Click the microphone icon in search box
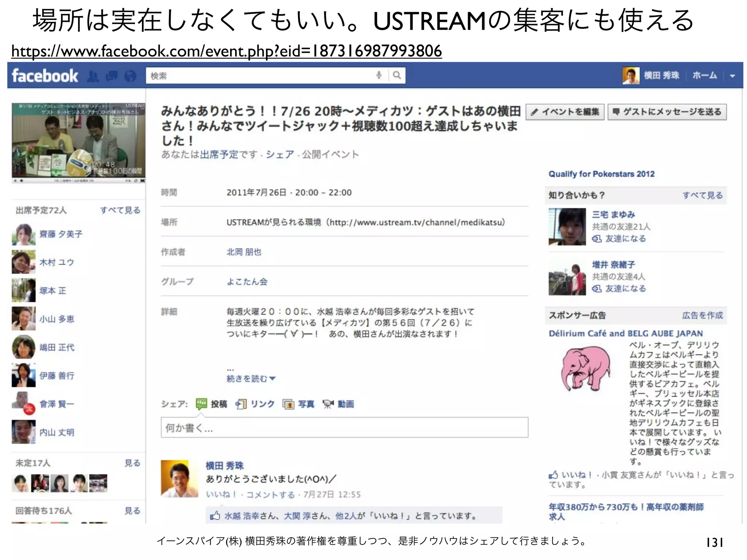 (x=379, y=75)
